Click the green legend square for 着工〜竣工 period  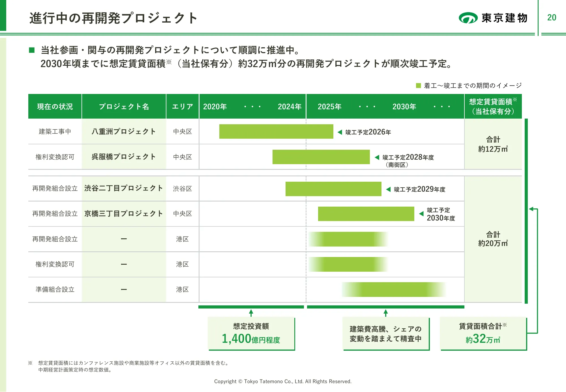(x=419, y=85)
